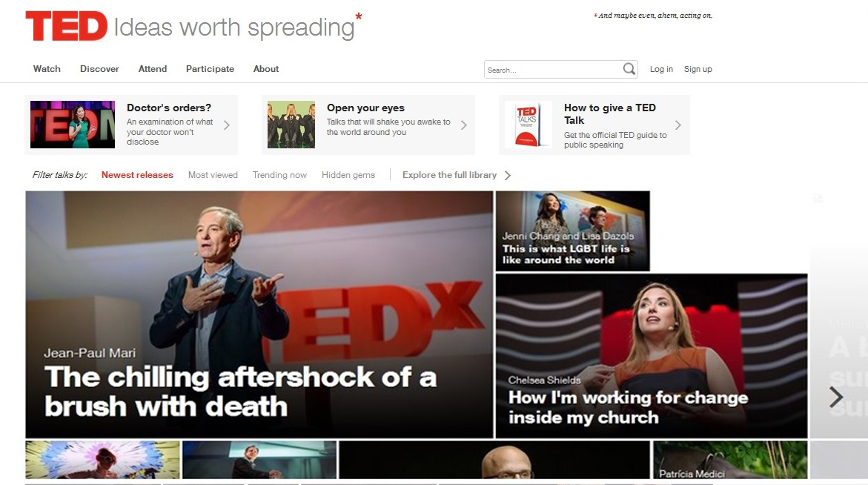Open Jean-Paul Mari's talk thumbnail

click(x=259, y=314)
